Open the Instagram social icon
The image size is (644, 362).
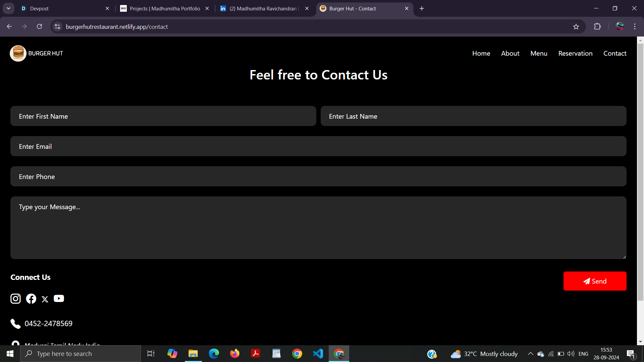15,299
